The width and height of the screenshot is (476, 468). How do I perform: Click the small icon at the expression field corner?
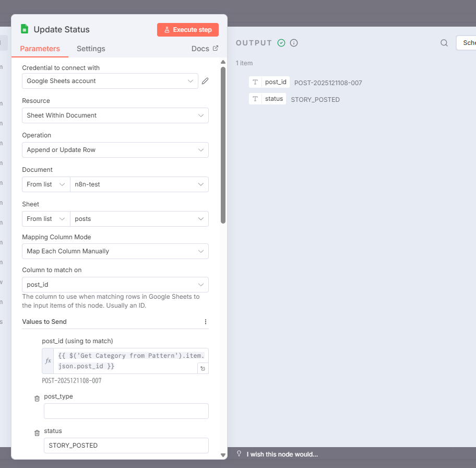tap(203, 368)
